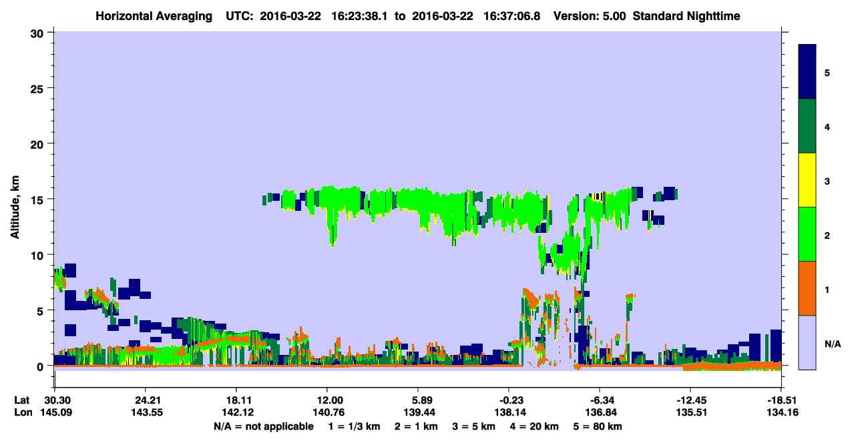Click the lavender N/A color bar segment
This screenshot has height=445, width=868.
click(807, 342)
